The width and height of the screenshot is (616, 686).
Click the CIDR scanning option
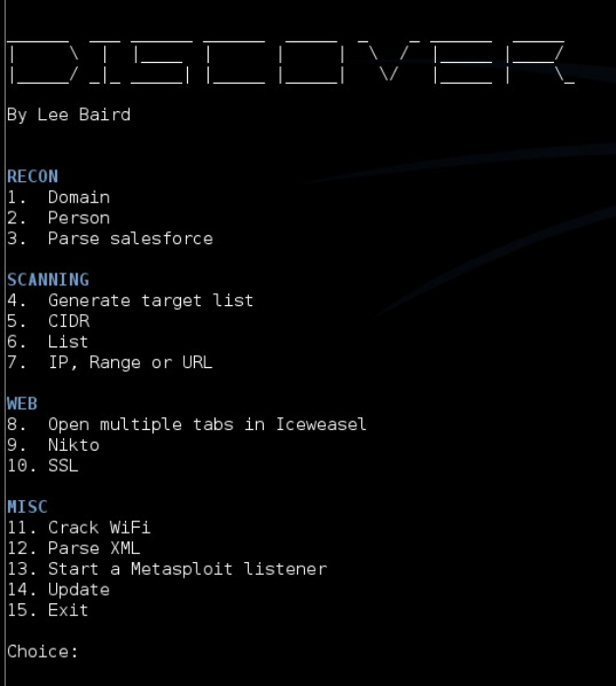tap(48, 321)
